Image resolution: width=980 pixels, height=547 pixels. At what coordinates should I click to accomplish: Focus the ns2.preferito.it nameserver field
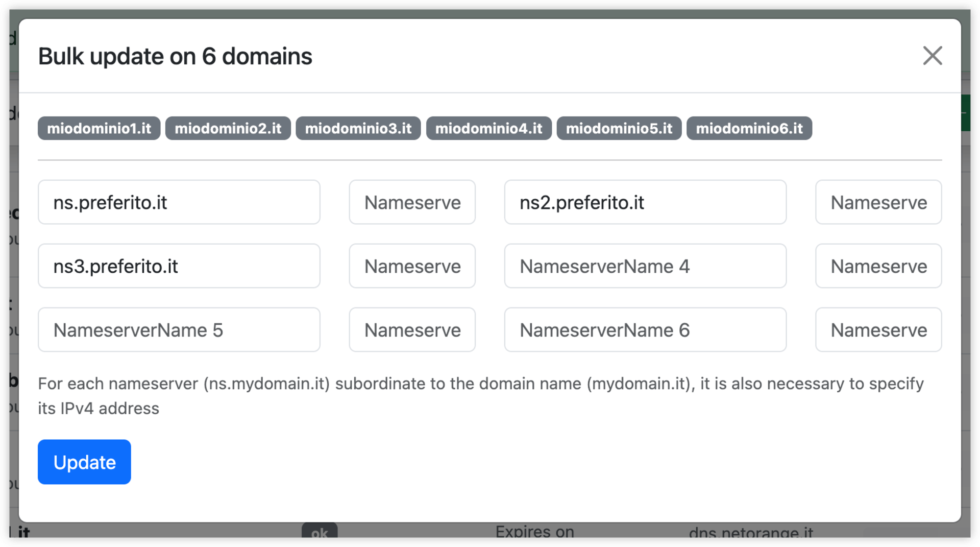coord(645,202)
